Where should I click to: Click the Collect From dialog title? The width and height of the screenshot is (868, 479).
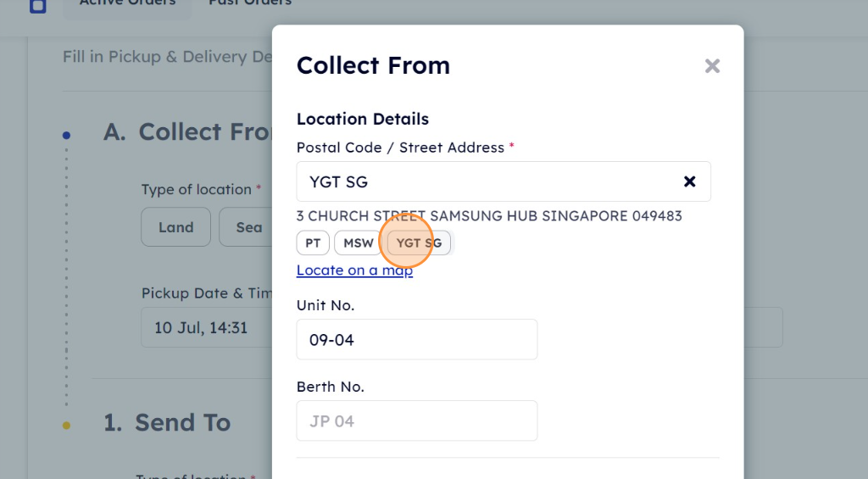[373, 65]
